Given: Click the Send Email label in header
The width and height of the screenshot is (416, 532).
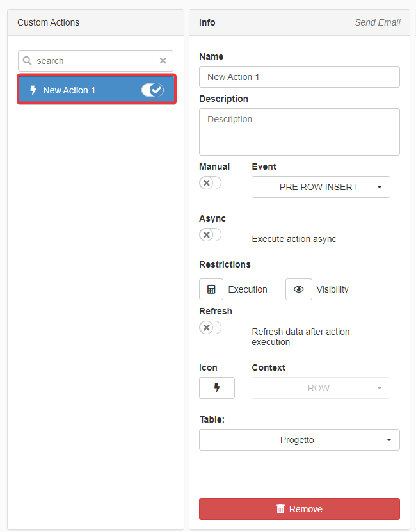Looking at the screenshot, I should pyautogui.click(x=377, y=22).
